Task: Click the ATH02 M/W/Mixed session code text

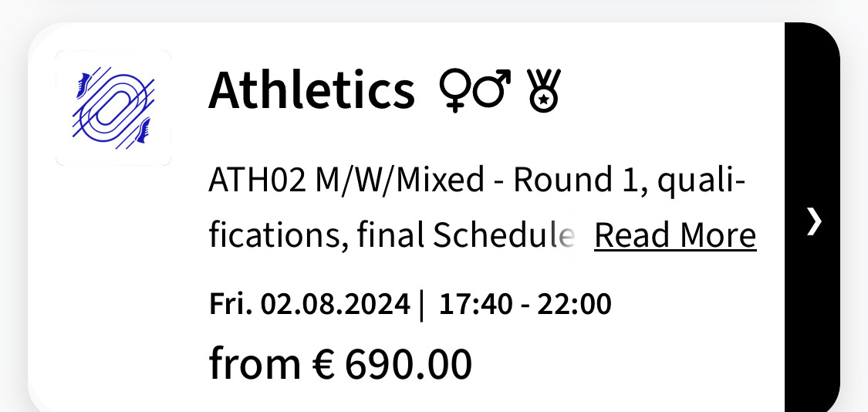Action: 346,181
